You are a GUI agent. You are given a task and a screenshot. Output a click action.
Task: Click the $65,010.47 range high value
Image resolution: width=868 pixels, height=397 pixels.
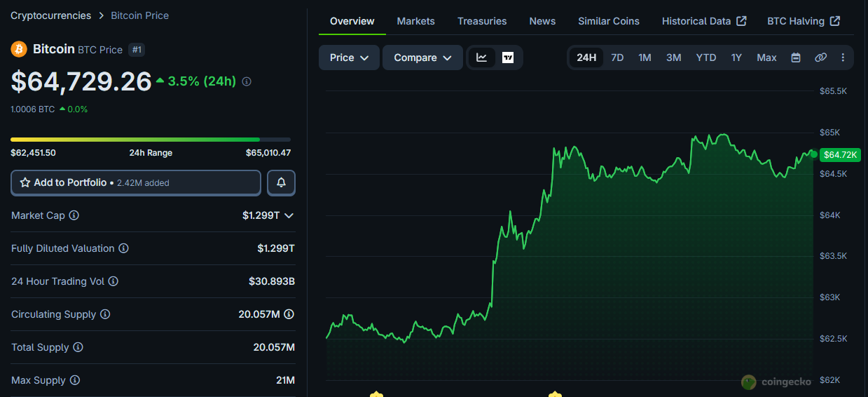tap(268, 153)
